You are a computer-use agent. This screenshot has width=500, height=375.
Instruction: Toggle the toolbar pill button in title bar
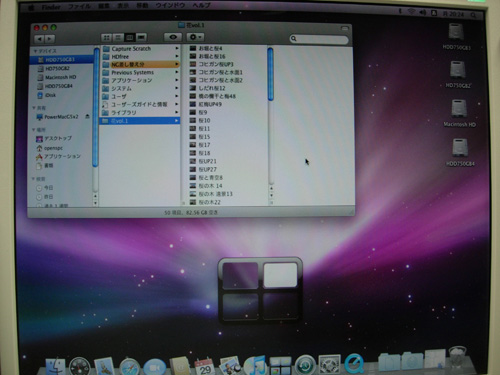click(x=345, y=29)
